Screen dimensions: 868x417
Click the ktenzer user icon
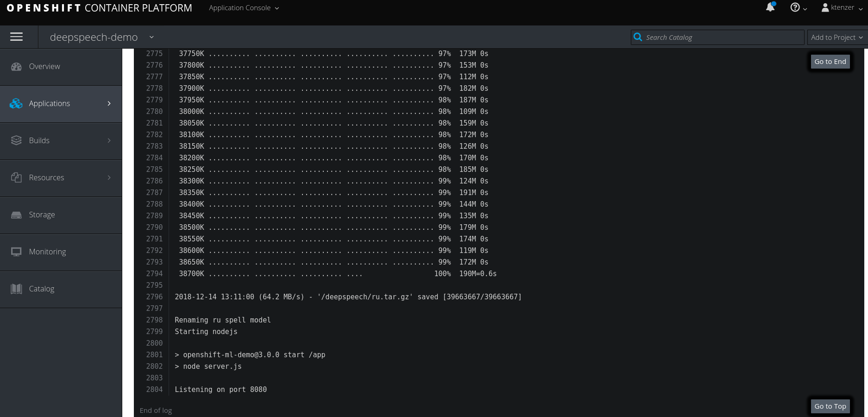pos(825,7)
